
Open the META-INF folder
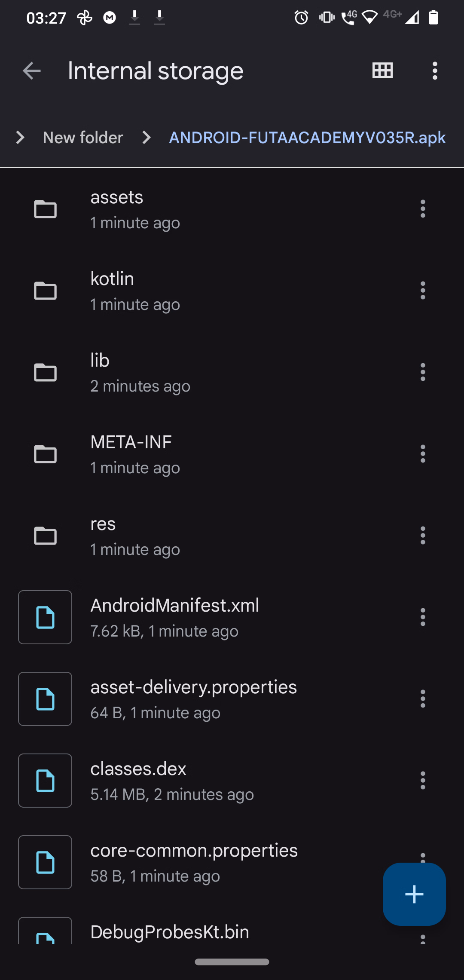pyautogui.click(x=131, y=454)
